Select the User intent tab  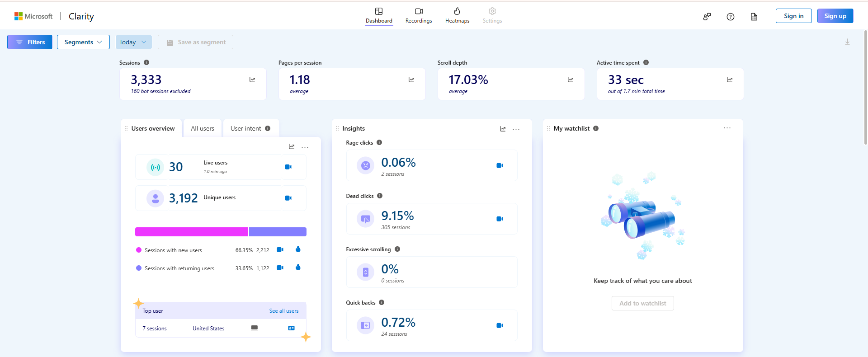coord(250,128)
